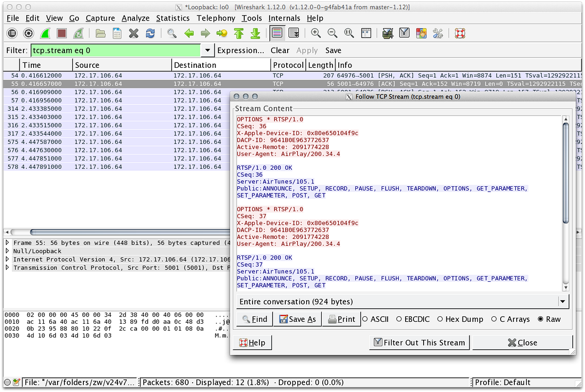Reload the capture file using toolbar icon
Viewport: 585px width, 392px height.
[x=150, y=33]
